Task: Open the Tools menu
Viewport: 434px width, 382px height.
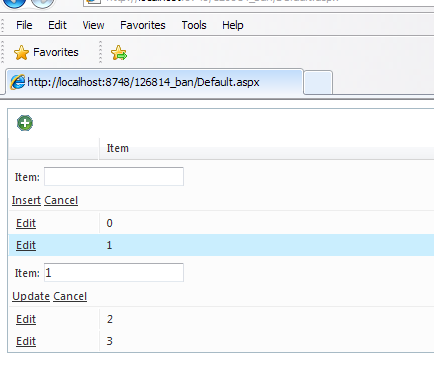Action: pos(194,25)
